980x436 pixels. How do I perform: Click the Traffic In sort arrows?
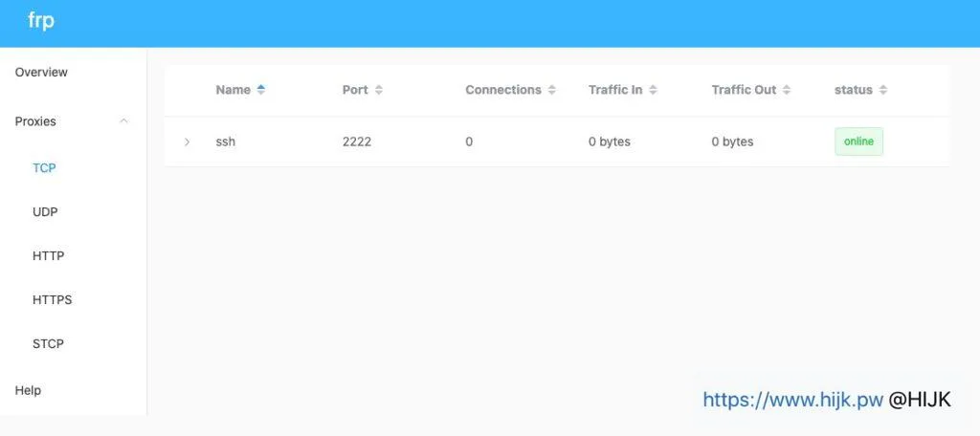point(653,90)
